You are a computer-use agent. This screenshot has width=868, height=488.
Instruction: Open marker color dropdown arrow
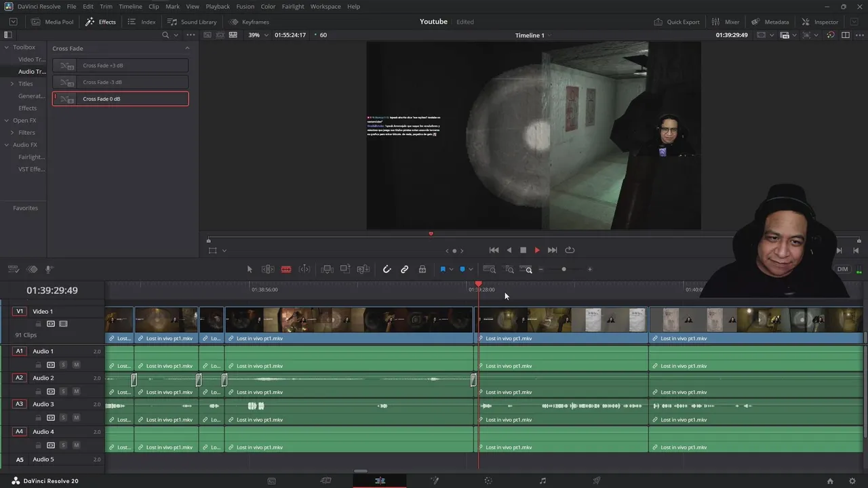[x=471, y=269]
